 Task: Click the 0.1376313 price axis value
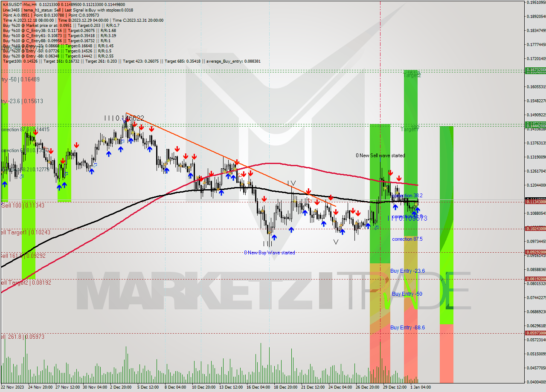pyautogui.click(x=536, y=143)
